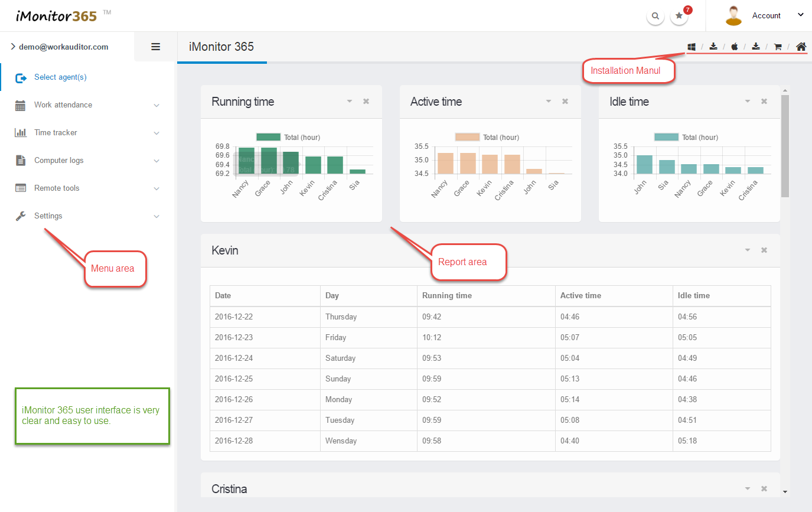Click Grace's bar in Running time chart
The image size is (812, 512).
[269, 161]
